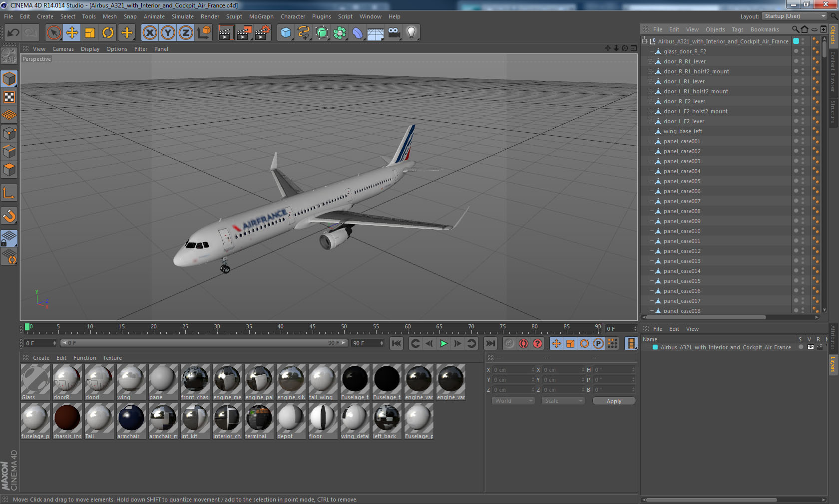This screenshot has width=839, height=504.
Task: Open the MoGraph menu
Action: 261,16
